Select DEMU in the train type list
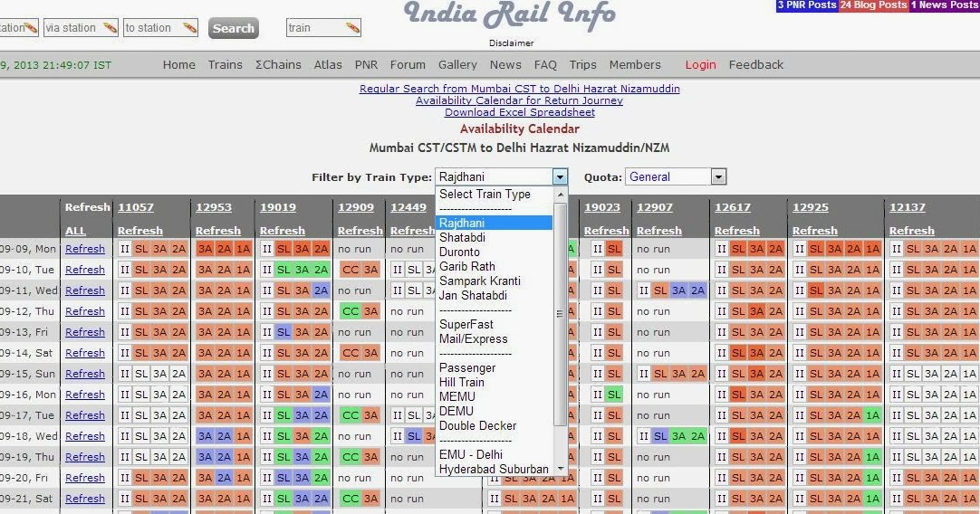Screen dimensions: 980x514 click(494, 411)
